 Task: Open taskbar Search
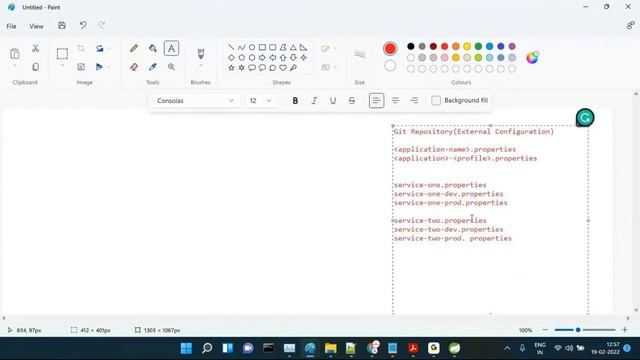[207, 348]
